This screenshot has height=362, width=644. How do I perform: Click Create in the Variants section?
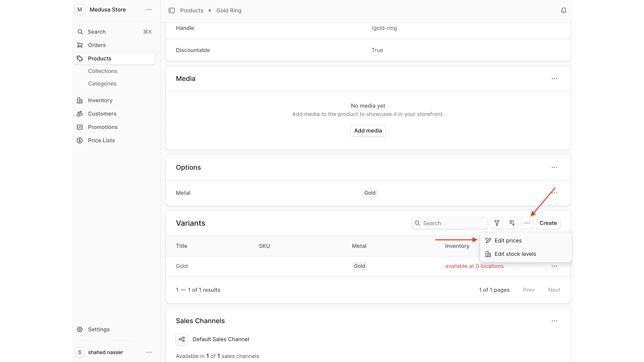[548, 223]
